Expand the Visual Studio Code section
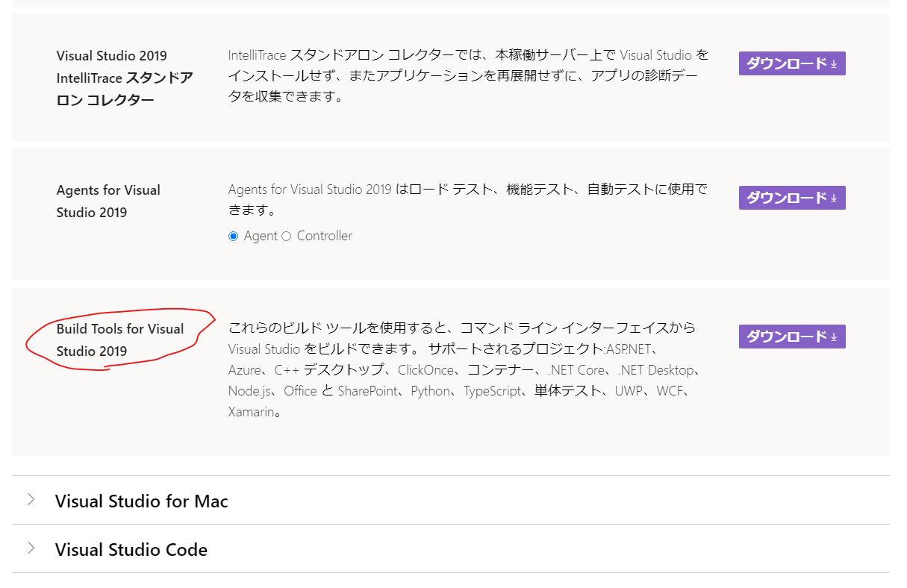This screenshot has width=907, height=588. [x=31, y=548]
